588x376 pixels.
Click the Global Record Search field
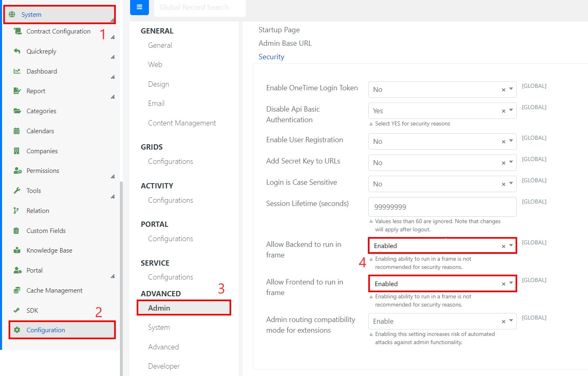pyautogui.click(x=200, y=7)
